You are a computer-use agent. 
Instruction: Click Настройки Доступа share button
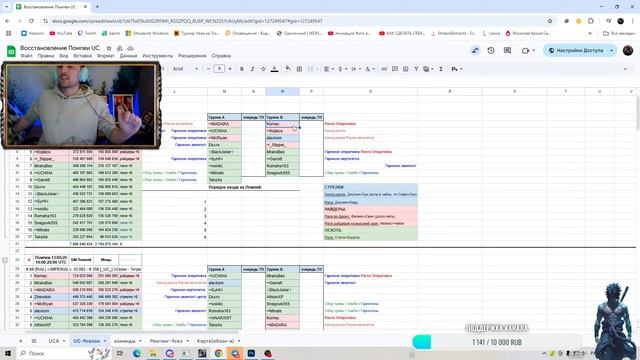tap(576, 50)
